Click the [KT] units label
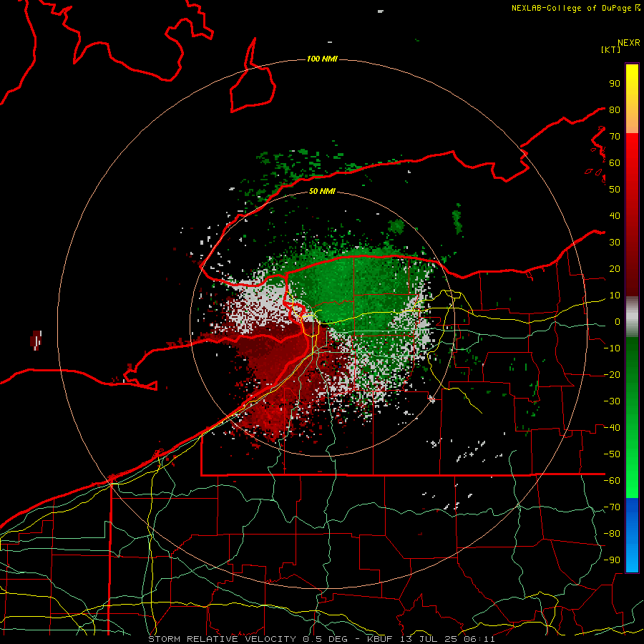644x644 pixels. (x=611, y=49)
